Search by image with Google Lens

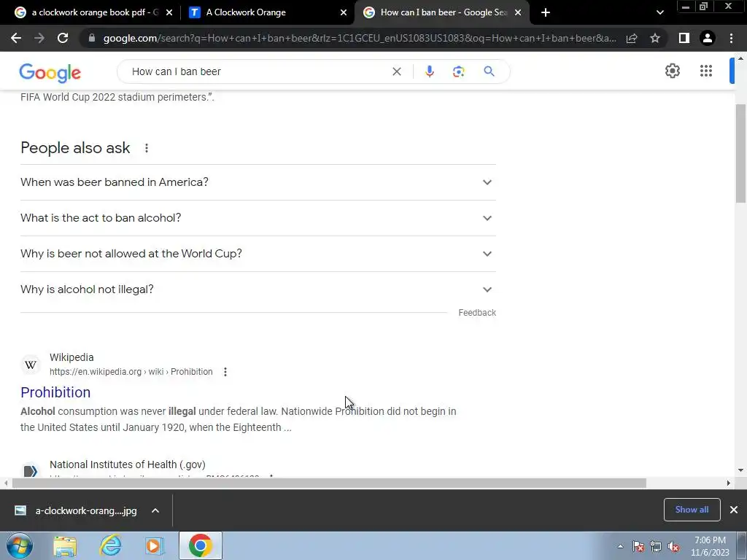click(x=458, y=71)
